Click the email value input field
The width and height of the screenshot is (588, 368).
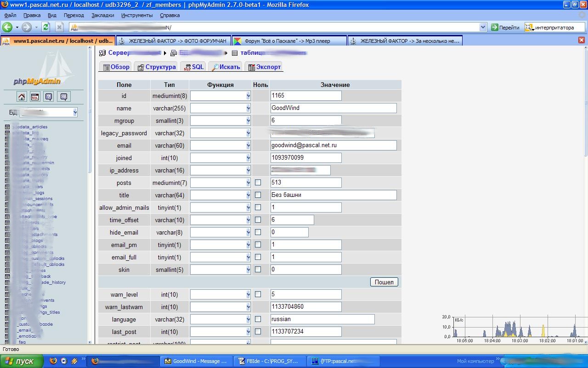point(334,145)
